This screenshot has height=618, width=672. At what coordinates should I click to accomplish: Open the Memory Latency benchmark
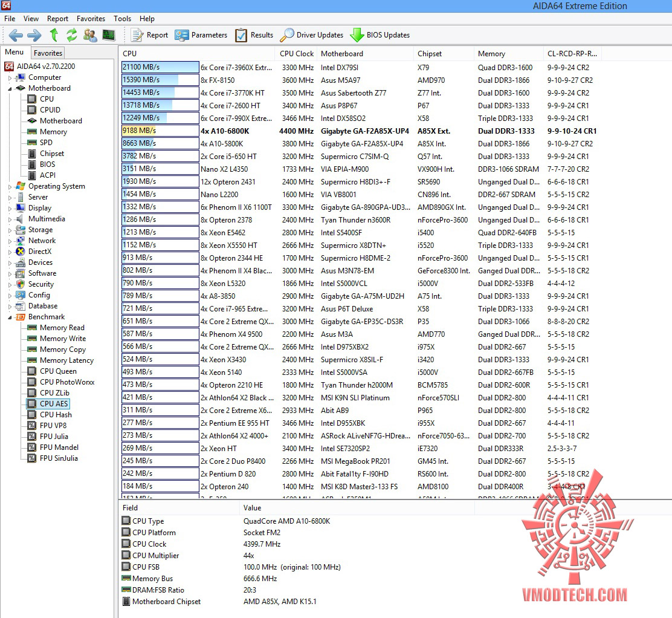[x=66, y=360]
